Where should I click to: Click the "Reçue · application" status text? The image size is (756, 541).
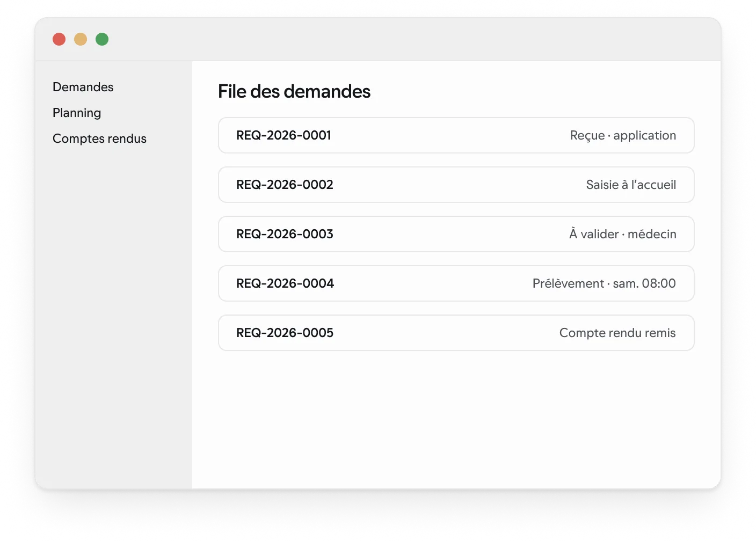(x=623, y=136)
